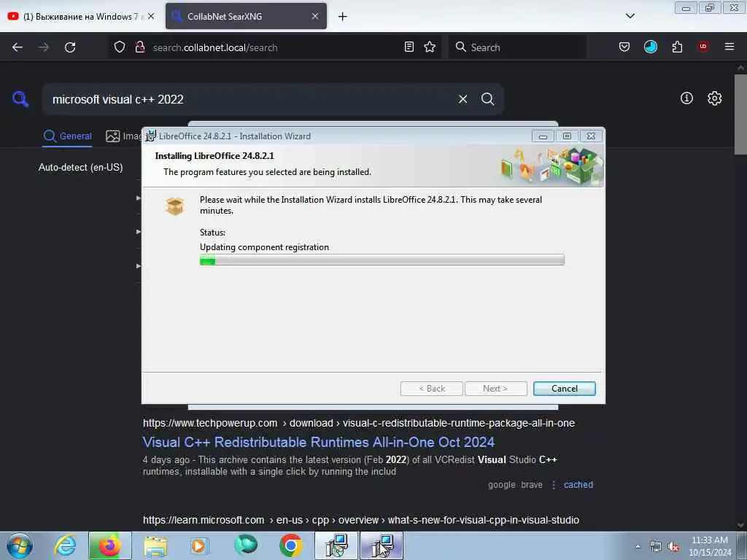Click the address bar URL field
This screenshot has width=747, height=560.
click(x=276, y=47)
